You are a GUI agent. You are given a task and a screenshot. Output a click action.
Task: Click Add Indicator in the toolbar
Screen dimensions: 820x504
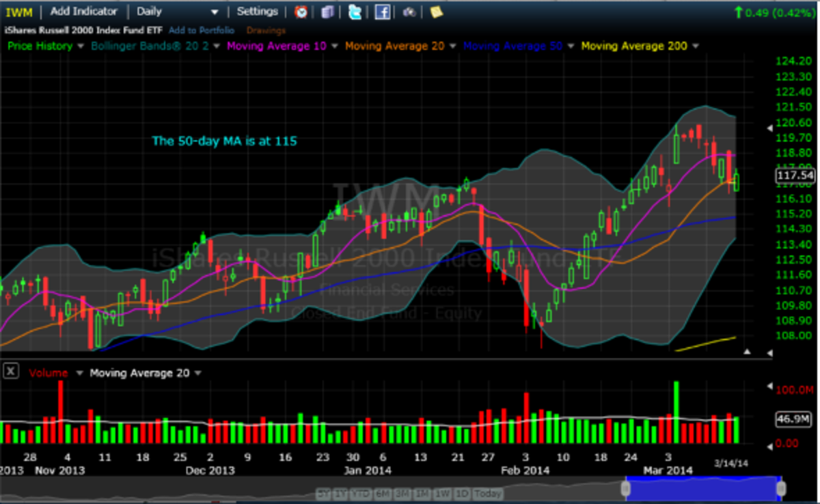click(x=83, y=12)
